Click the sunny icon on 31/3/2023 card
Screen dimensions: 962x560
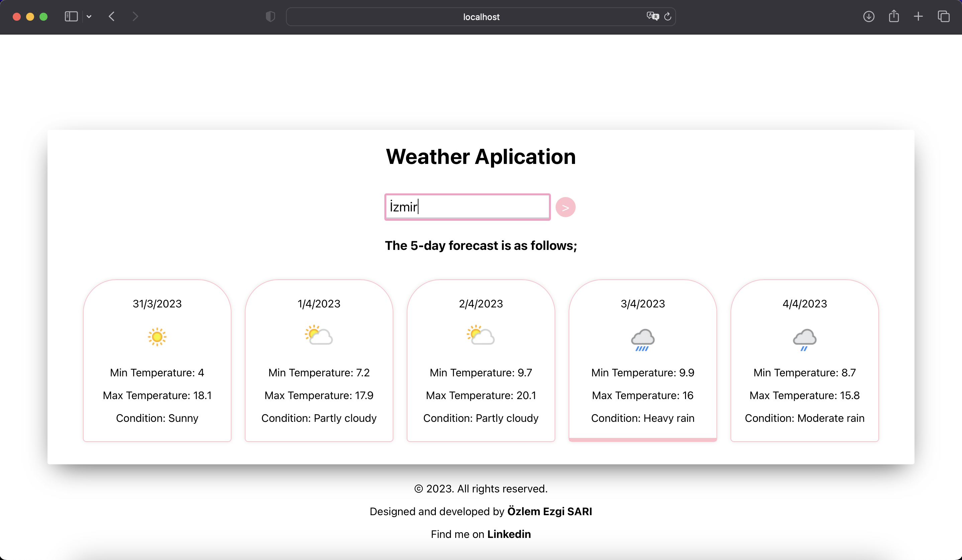pos(157,337)
